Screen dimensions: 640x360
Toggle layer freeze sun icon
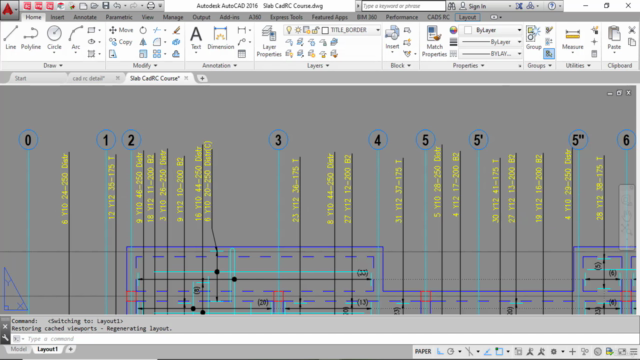[298, 30]
